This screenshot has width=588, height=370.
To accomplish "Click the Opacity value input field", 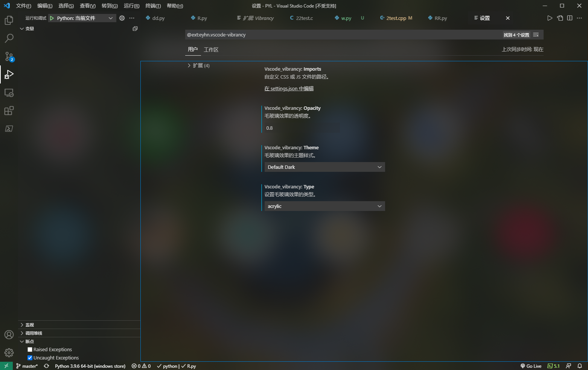I will [301, 128].
